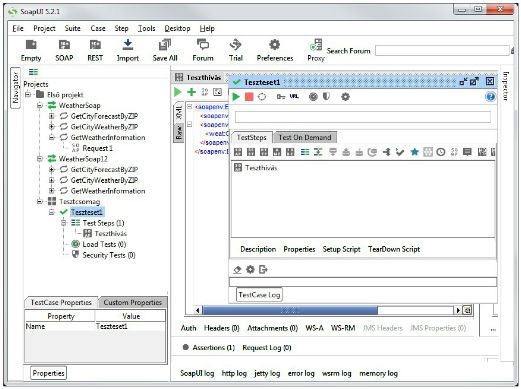The width and height of the screenshot is (521, 389).
Task: Create a new SOAP project
Action: point(64,50)
